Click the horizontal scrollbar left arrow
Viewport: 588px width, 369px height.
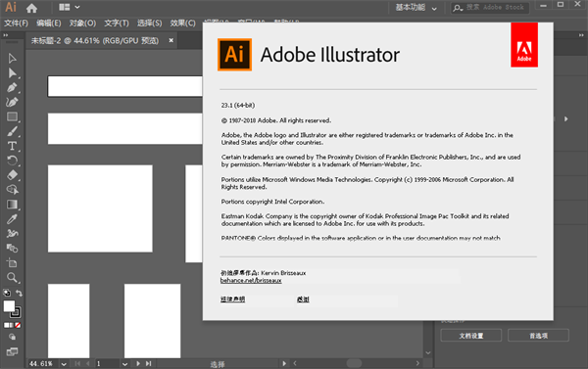tap(295, 363)
